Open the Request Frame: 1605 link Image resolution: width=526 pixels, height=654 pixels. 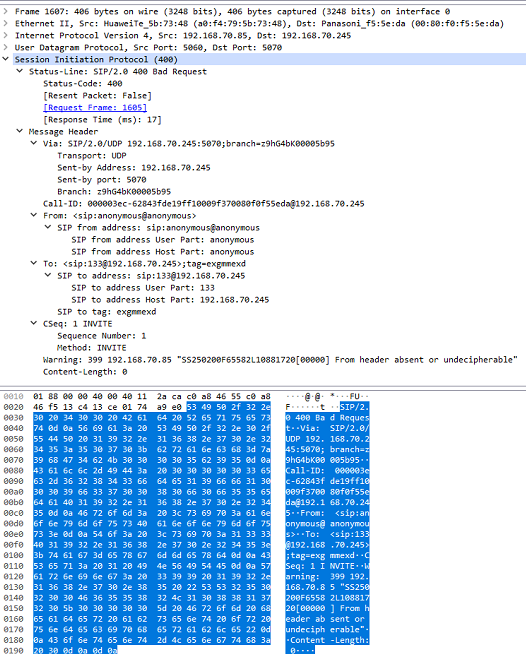click(95, 108)
